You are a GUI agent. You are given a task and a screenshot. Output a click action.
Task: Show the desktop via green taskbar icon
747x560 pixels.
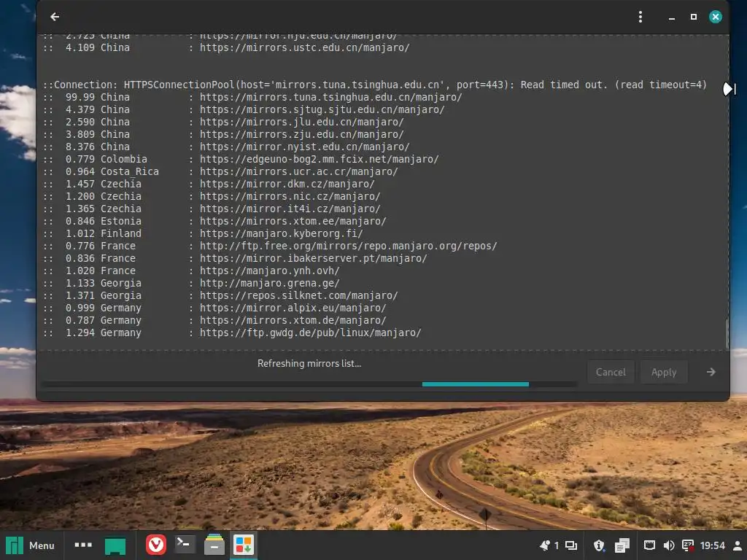pyautogui.click(x=115, y=545)
